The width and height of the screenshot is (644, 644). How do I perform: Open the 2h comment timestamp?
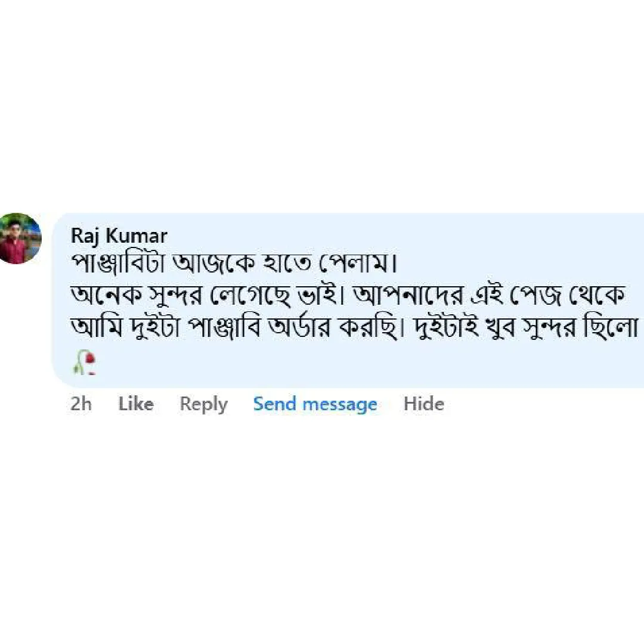click(81, 404)
